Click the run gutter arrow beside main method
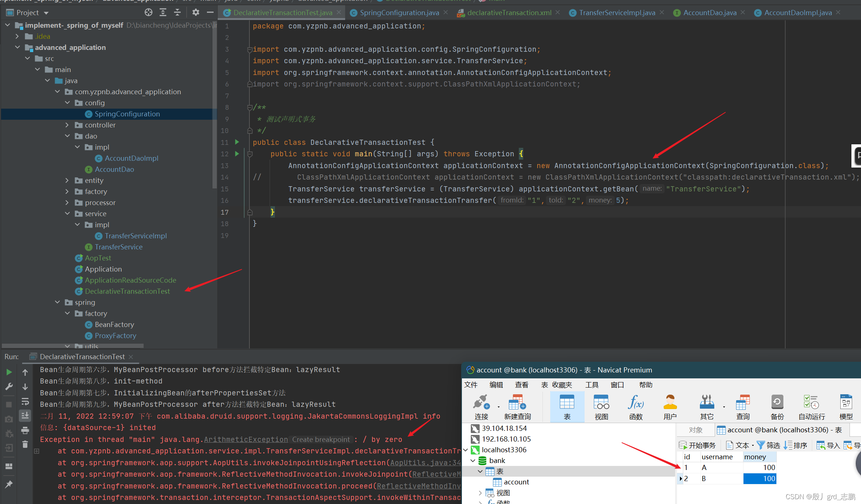Screen dimensions: 861x504 (x=237, y=154)
